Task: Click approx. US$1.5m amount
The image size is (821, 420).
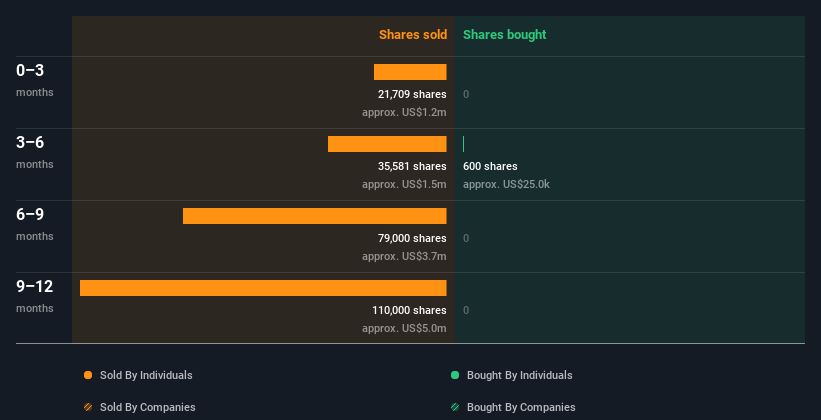Action: tap(404, 184)
